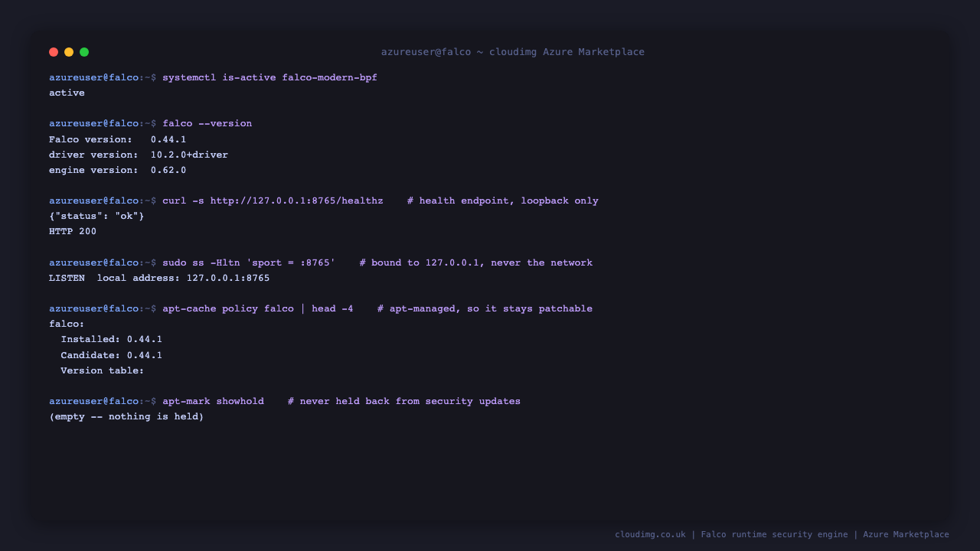This screenshot has width=980, height=551.
Task: Select the 'apt-cache policy falco | head -4' command
Action: click(258, 309)
